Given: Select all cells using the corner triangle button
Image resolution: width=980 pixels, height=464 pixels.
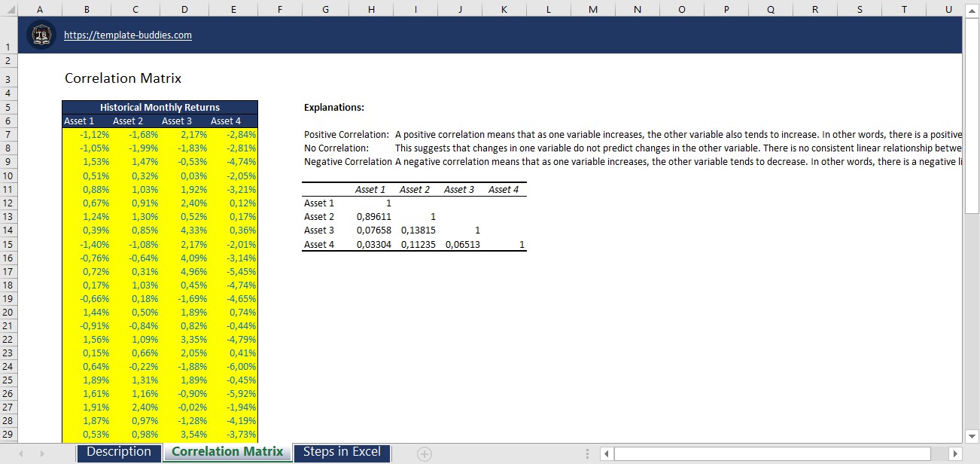Looking at the screenshot, I should [8, 9].
